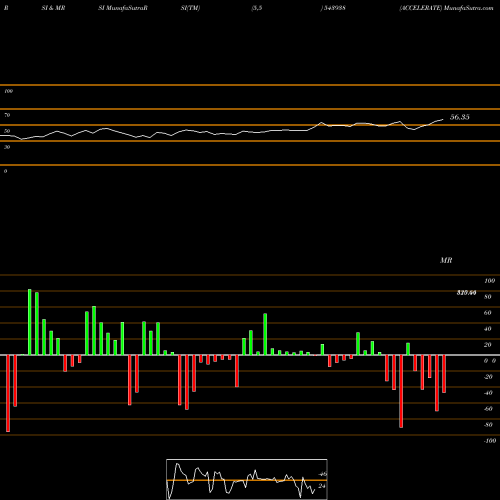Click the -20 label on MR axis
This screenshot has height=500, width=500.
point(488,377)
